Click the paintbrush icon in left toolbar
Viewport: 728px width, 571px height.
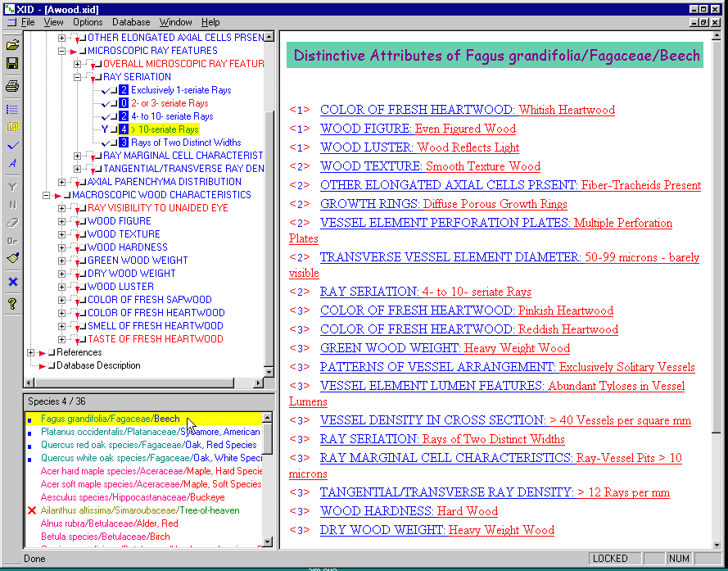point(12,259)
